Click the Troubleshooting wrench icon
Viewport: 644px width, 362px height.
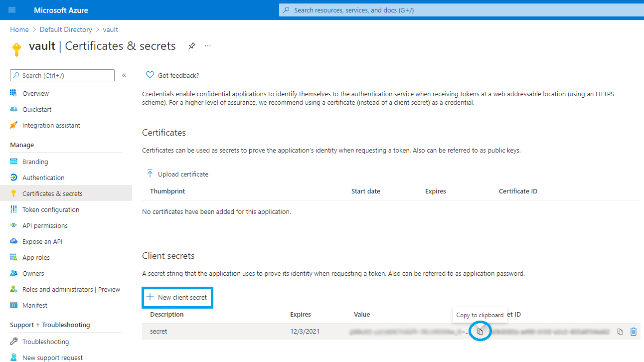coord(13,342)
